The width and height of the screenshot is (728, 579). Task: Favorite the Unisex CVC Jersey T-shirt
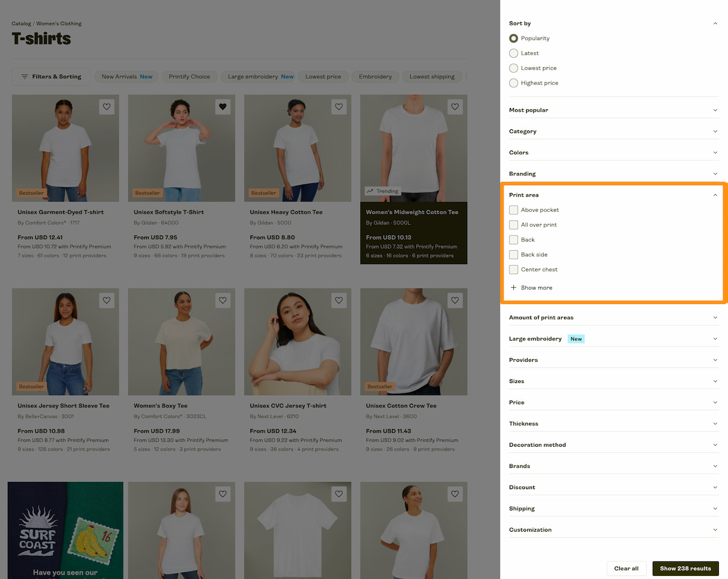339,300
